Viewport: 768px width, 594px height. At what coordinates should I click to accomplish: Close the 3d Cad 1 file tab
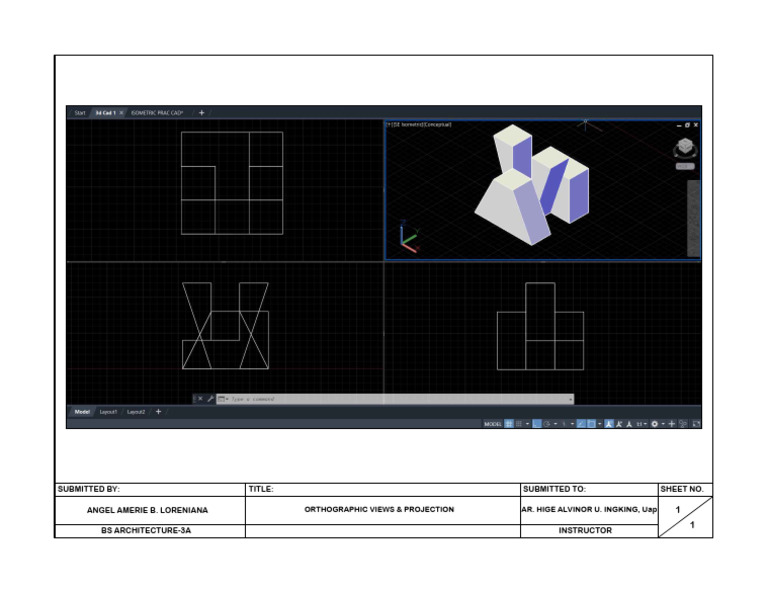121,113
